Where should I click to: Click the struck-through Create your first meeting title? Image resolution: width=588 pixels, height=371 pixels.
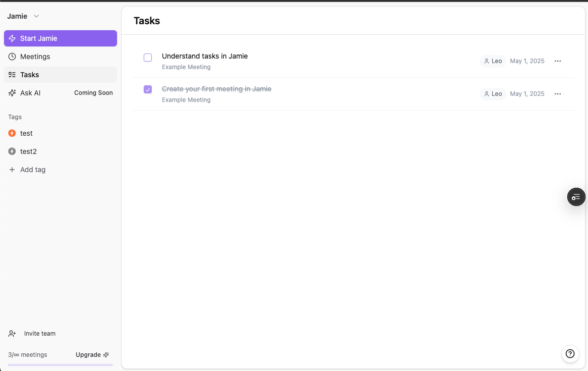click(x=217, y=89)
